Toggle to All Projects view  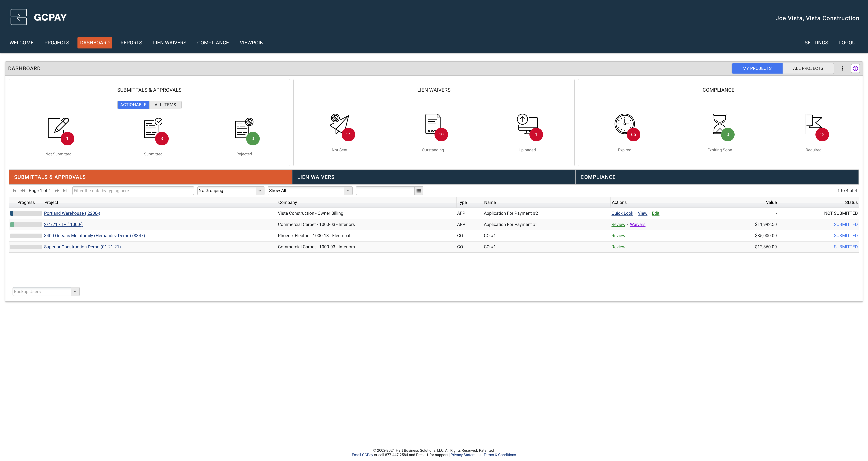(808, 68)
